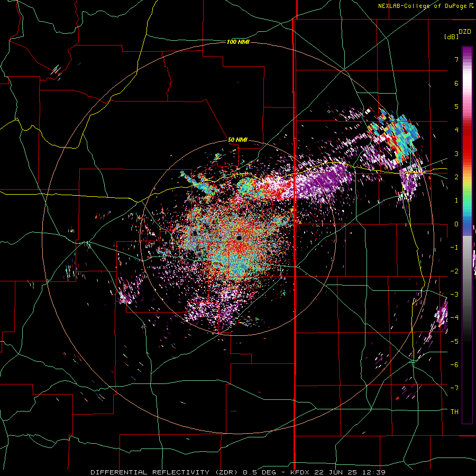The width and height of the screenshot is (476, 476).
Task: Select the 6 value on the dB scale
Action: 456,83
